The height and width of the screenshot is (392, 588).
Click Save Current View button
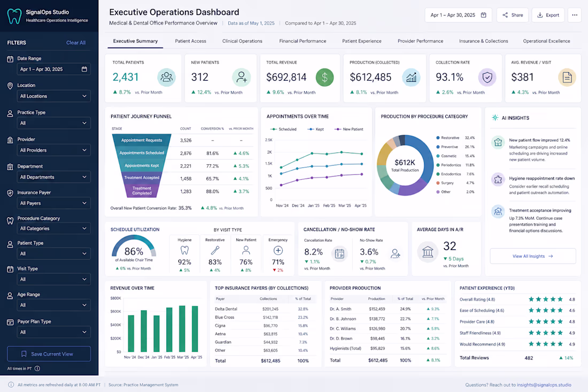point(49,353)
